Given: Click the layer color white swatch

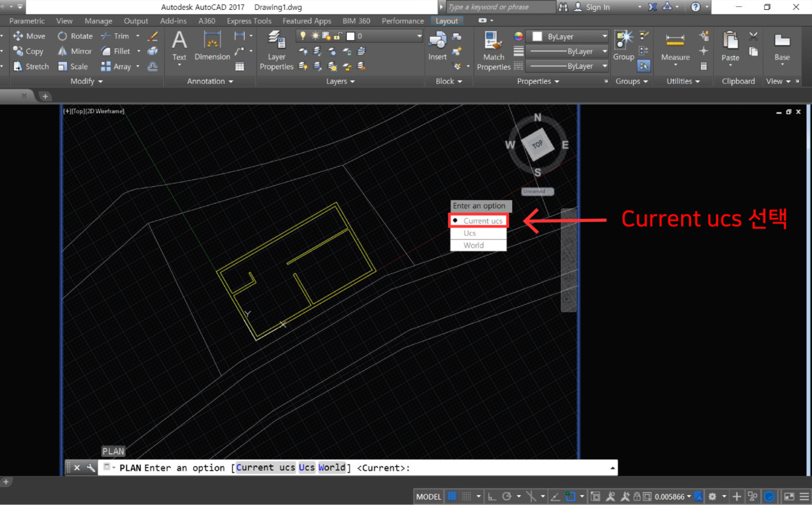Looking at the screenshot, I should tap(350, 36).
